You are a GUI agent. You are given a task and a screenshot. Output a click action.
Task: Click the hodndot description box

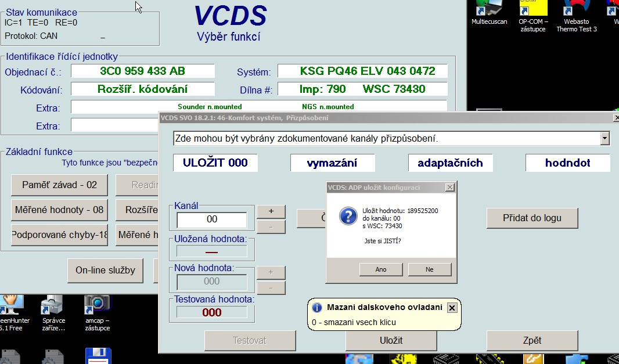point(568,163)
